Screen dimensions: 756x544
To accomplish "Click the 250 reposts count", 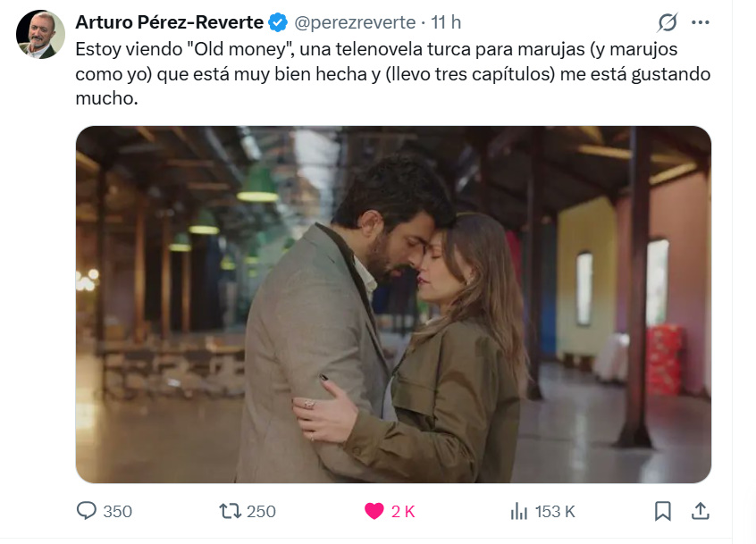I will (261, 512).
